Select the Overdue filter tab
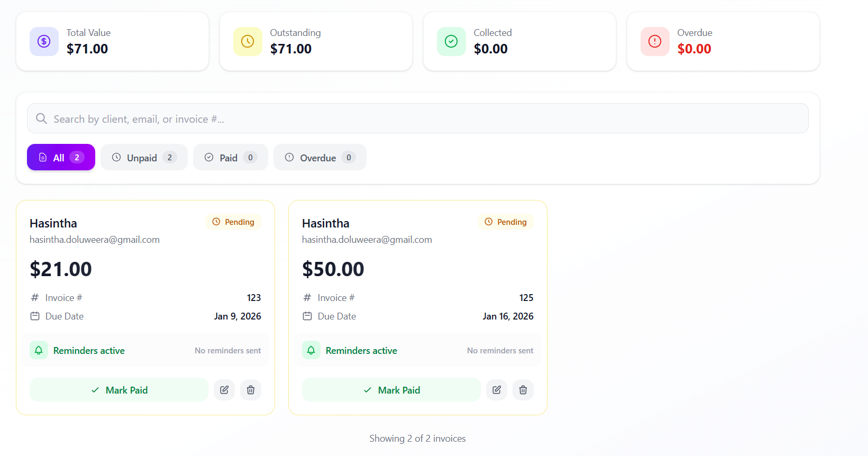The height and width of the screenshot is (456, 868). tap(319, 157)
